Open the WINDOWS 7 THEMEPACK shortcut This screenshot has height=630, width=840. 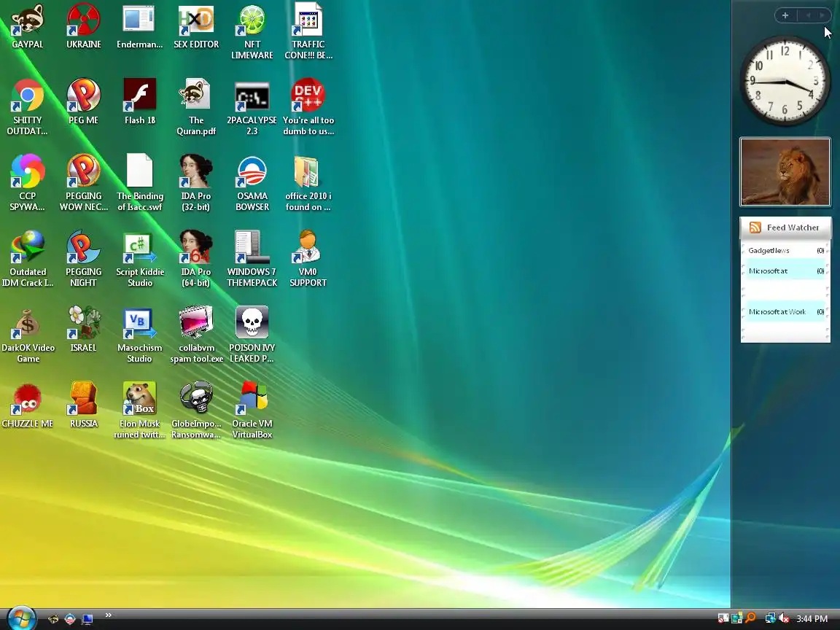[x=252, y=259]
